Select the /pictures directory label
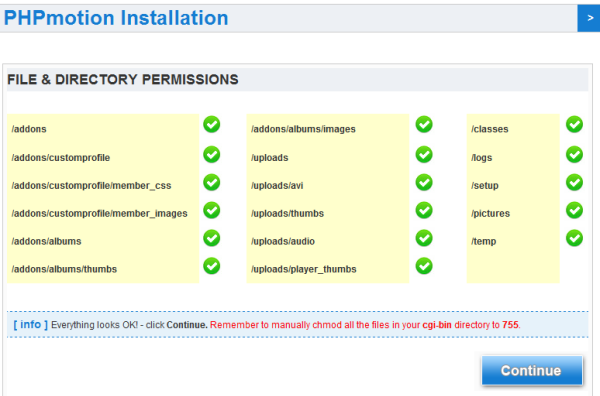This screenshot has width=600, height=396. (x=490, y=213)
